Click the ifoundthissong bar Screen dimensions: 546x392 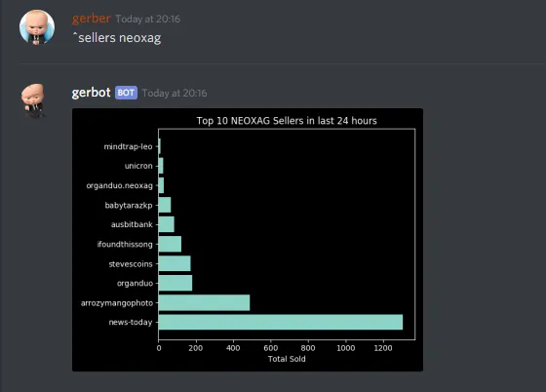[x=170, y=244]
